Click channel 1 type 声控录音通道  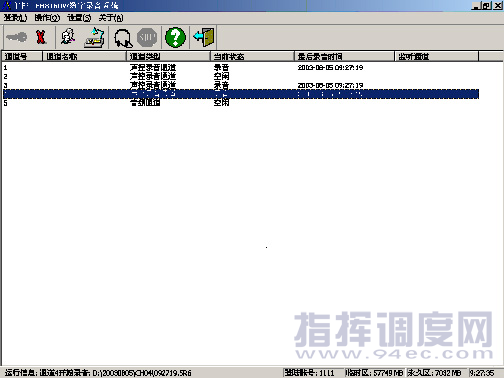tap(153, 68)
